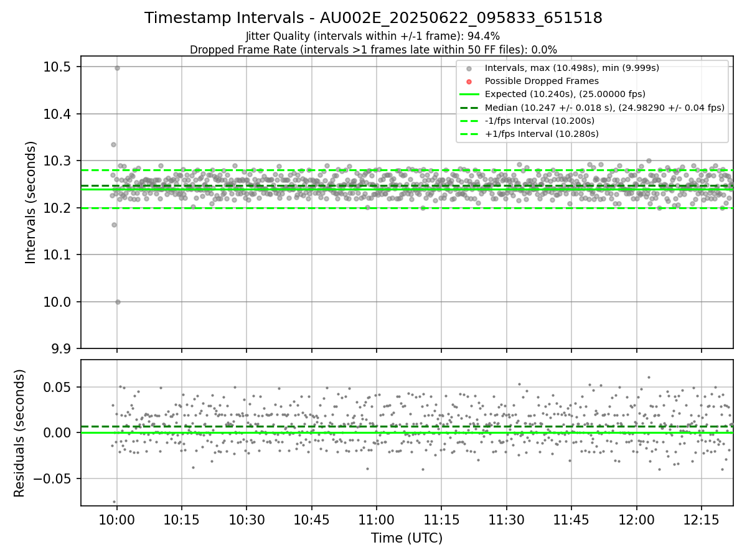Click the 12:00 time tick label

coord(636,520)
